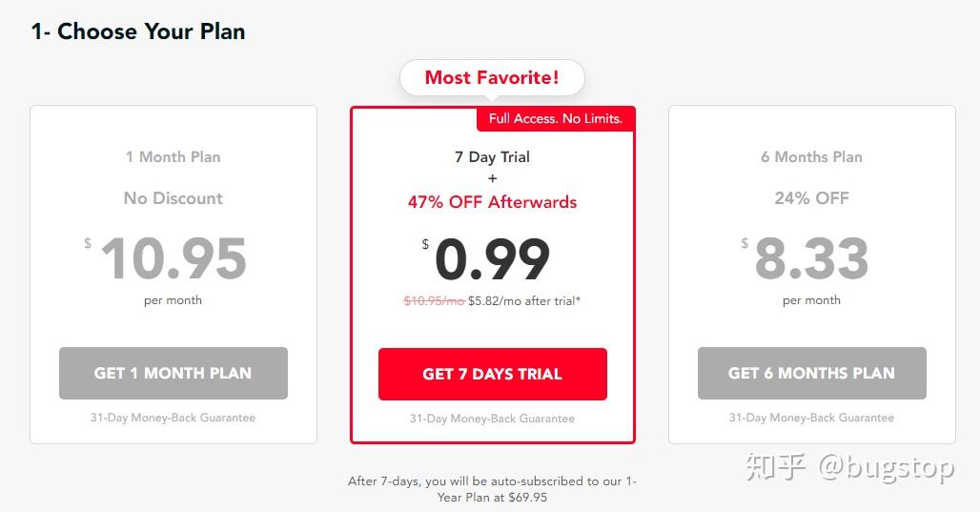Image resolution: width=980 pixels, height=512 pixels.
Task: Click the Most Favorite! badge
Action: pyautogui.click(x=492, y=77)
